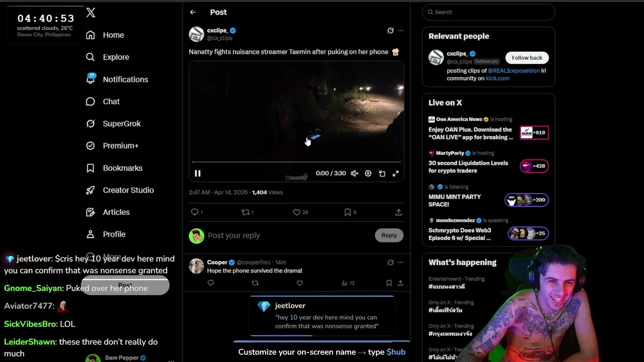Open Notifications from the sidebar
Screen dimensions: 644x362
click(x=117, y=79)
